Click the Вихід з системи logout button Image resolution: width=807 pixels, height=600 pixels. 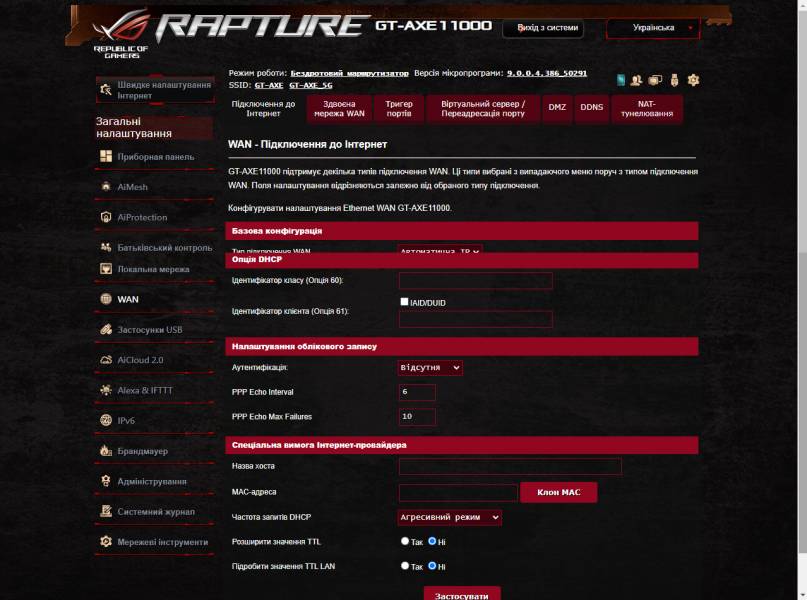543,28
